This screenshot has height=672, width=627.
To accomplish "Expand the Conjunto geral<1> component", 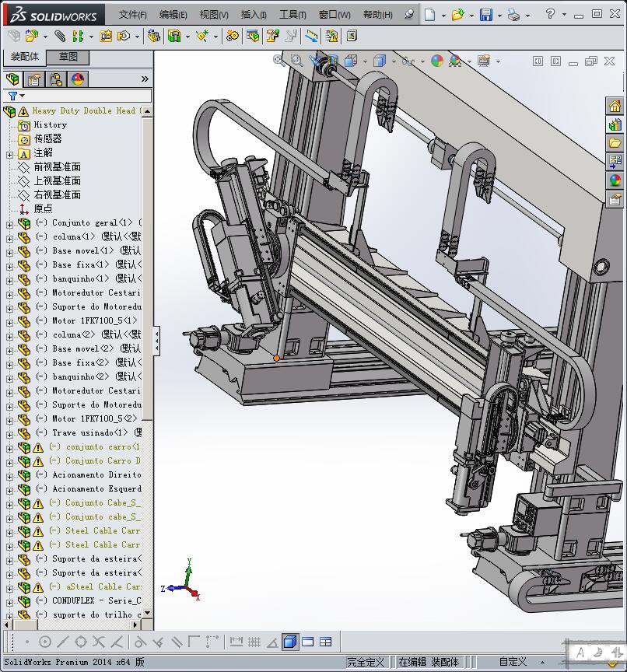I will click(10, 225).
